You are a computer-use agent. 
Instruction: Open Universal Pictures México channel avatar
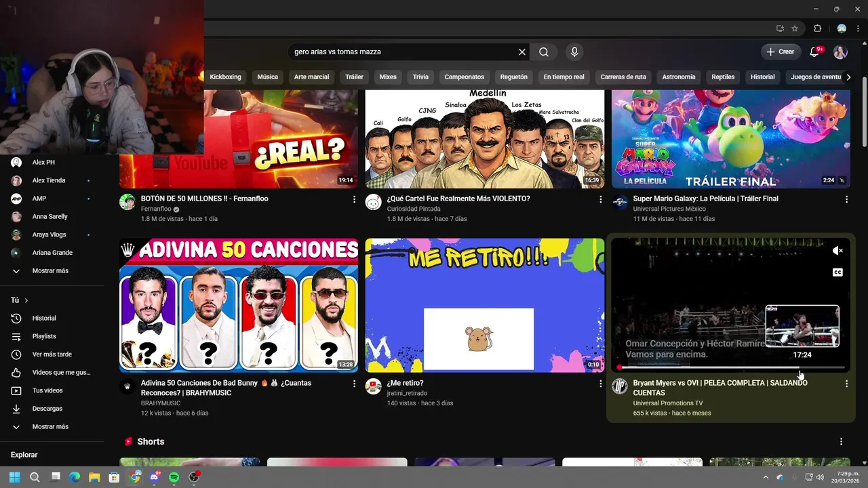620,202
